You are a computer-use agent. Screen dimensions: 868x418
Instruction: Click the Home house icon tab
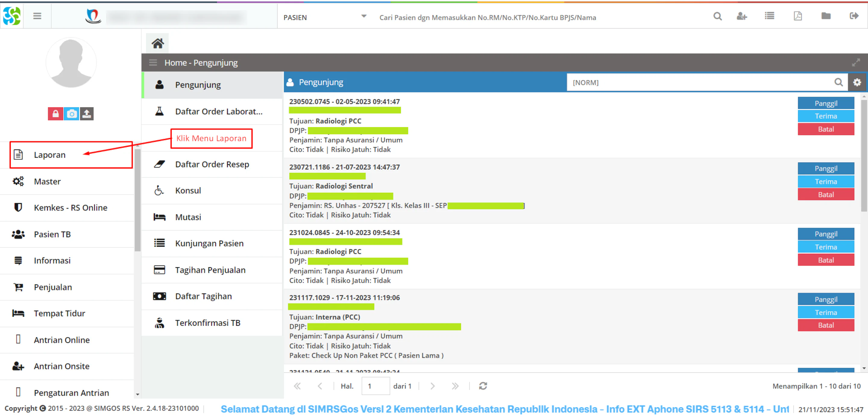tap(157, 43)
